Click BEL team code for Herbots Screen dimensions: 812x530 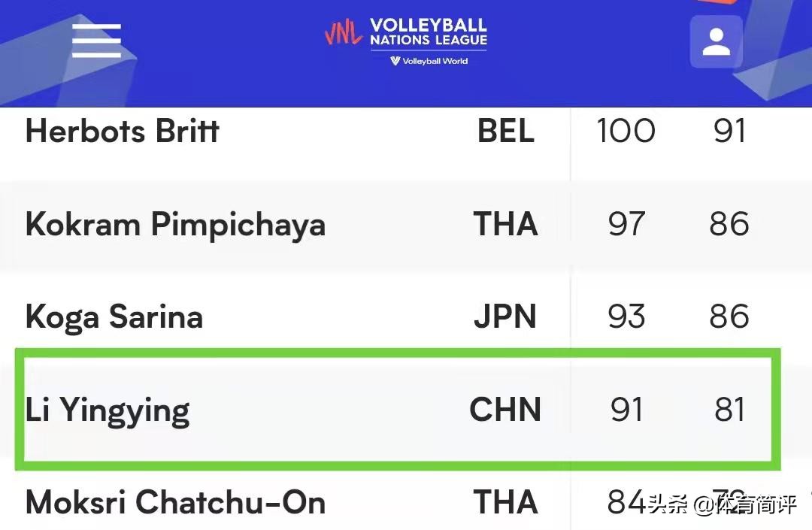506,132
